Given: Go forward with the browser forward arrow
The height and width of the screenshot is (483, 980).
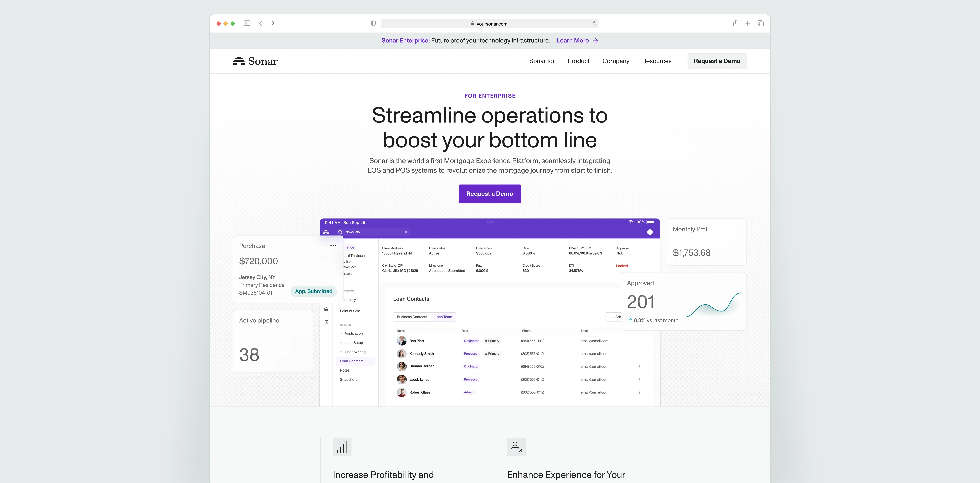Looking at the screenshot, I should click(x=273, y=23).
